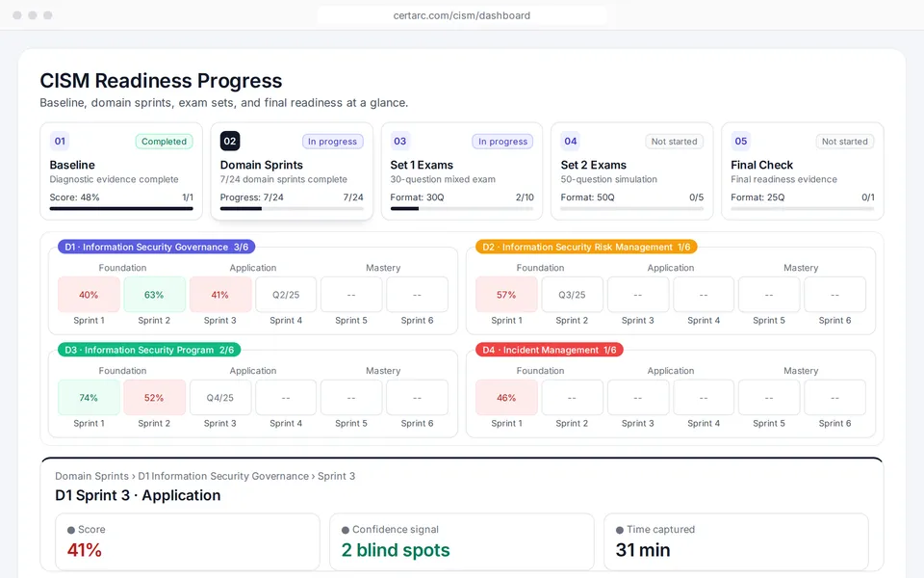The width and height of the screenshot is (924, 578).
Task: Click the 04 step number badge
Action: click(x=571, y=141)
